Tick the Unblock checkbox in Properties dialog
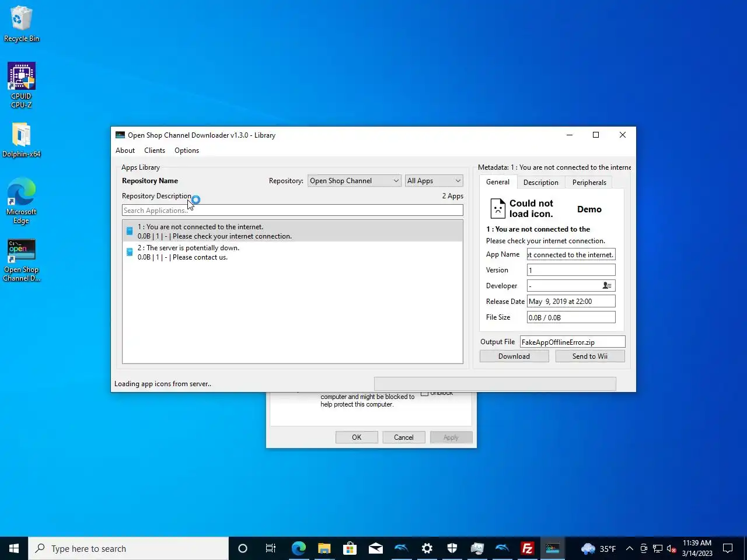747x560 pixels. coord(424,393)
